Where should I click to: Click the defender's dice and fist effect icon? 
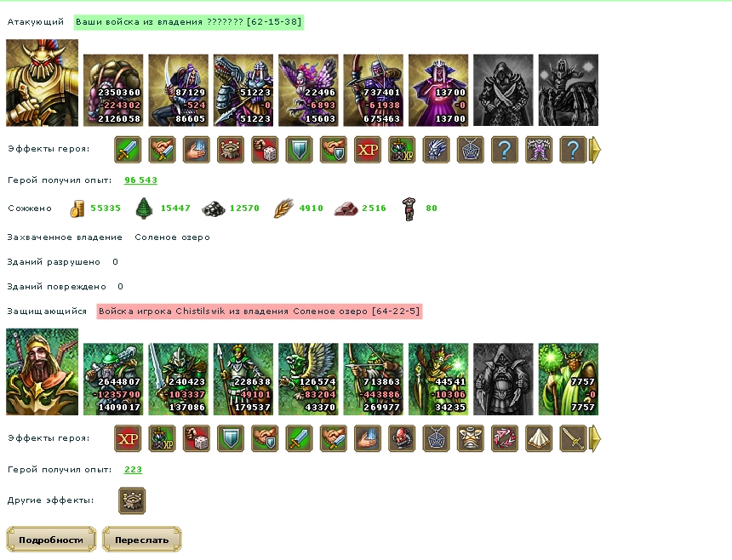pyautogui.click(x=197, y=438)
